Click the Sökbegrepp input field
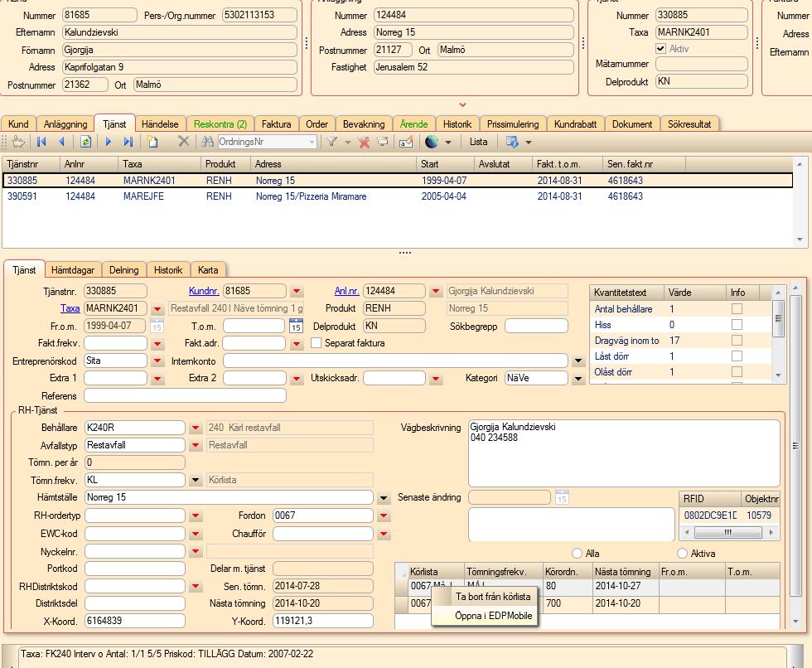Viewport: 812px width, 668px height. pyautogui.click(x=536, y=327)
